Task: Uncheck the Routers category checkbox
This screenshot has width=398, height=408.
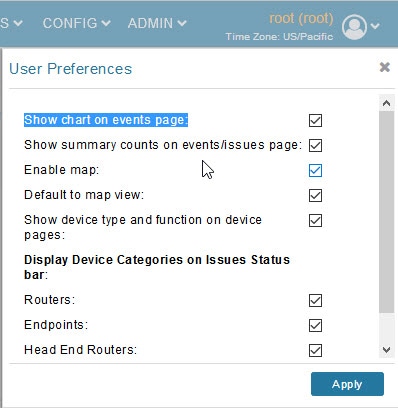Action: pyautogui.click(x=315, y=300)
